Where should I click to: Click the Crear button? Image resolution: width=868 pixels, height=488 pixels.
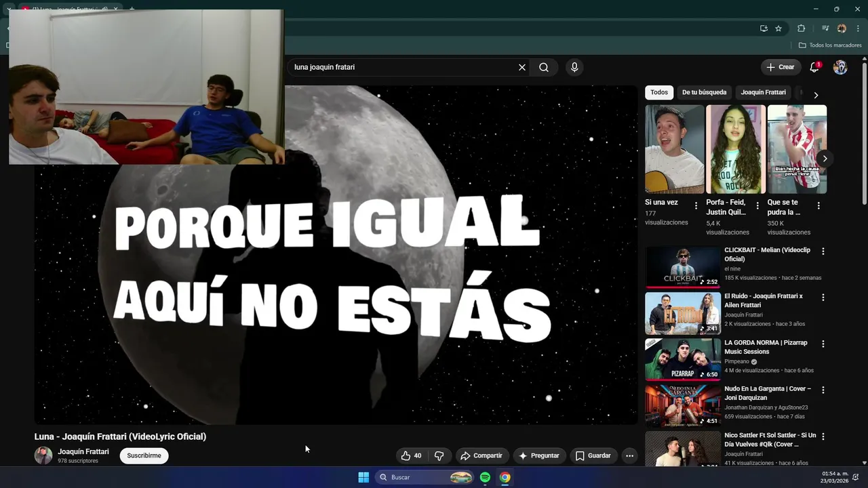(780, 67)
